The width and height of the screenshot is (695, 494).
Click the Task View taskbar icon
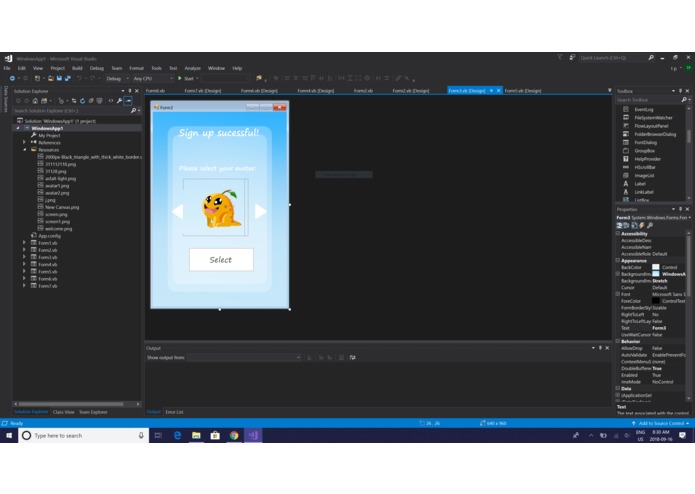pos(158,436)
